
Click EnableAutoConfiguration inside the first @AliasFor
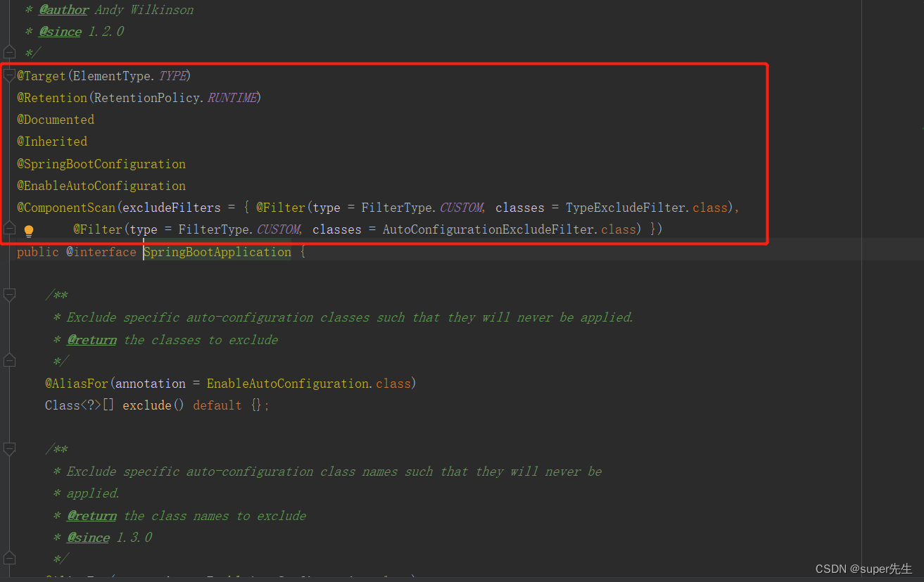(288, 384)
